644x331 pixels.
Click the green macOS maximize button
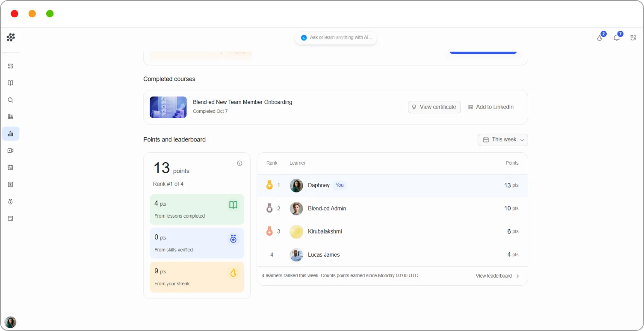(x=50, y=14)
